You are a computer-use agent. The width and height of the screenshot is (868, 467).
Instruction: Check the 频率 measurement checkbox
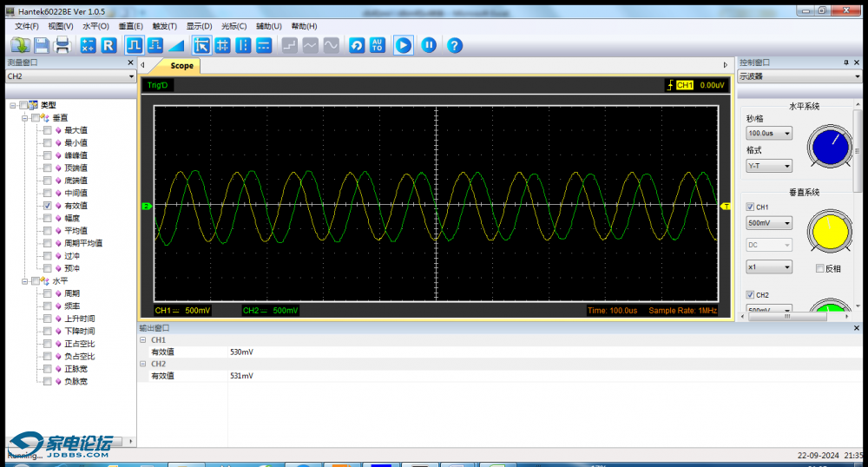coord(48,306)
